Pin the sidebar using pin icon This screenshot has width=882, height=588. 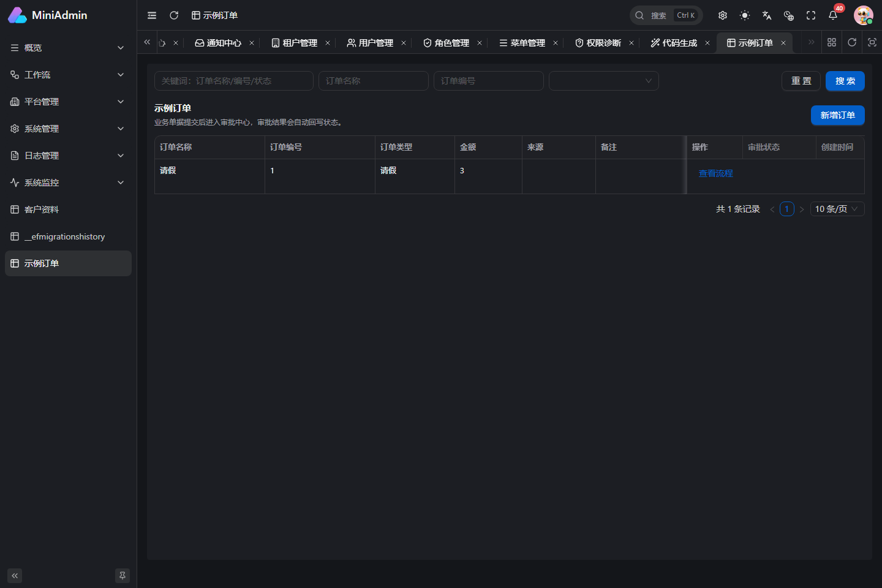(x=123, y=576)
